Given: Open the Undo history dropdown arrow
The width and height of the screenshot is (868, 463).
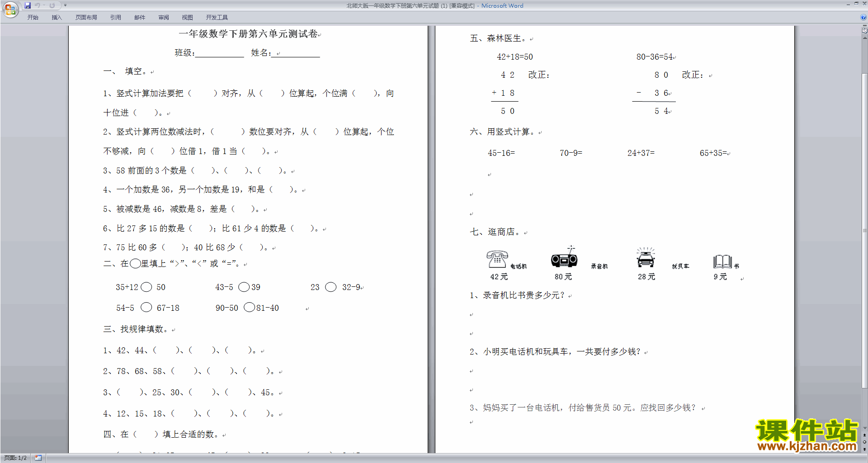Looking at the screenshot, I should point(44,5).
